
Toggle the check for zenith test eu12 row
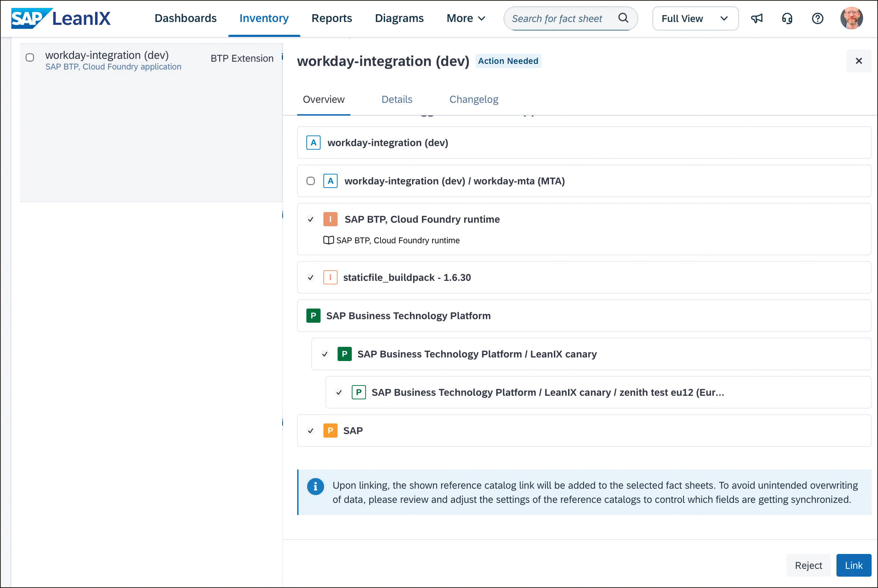(339, 392)
